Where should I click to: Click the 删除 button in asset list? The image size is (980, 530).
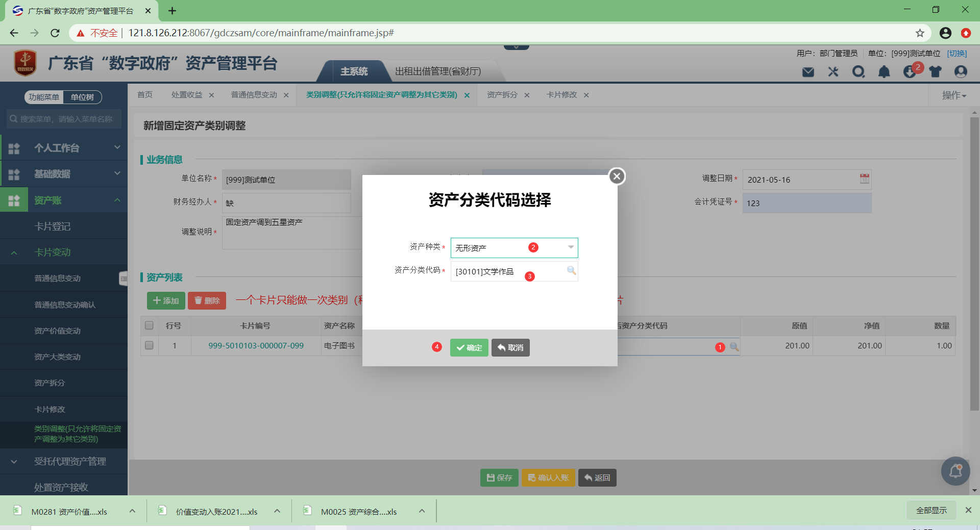(207, 301)
